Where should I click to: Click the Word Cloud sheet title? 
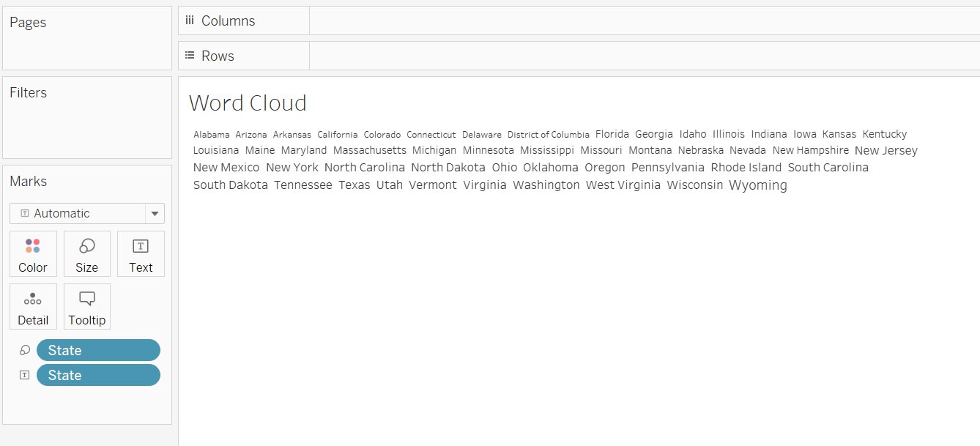[x=248, y=103]
